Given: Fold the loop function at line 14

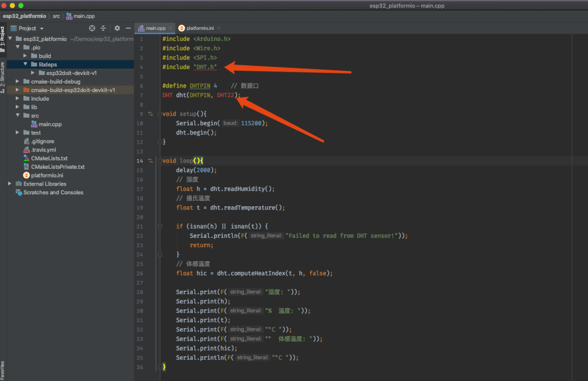Looking at the screenshot, I should click(x=160, y=161).
